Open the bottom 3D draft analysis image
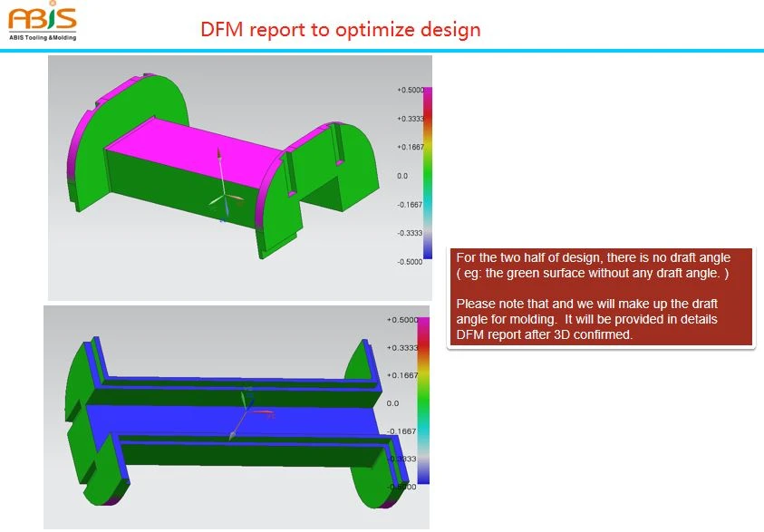This screenshot has width=764, height=532. tap(237, 418)
